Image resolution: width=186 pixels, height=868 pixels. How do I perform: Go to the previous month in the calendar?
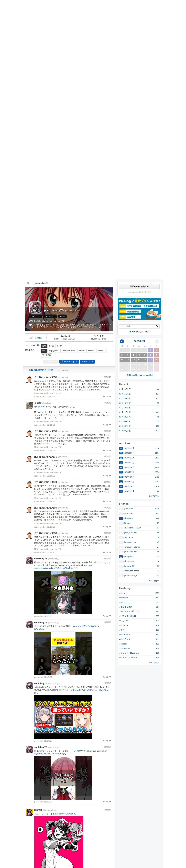coord(122,341)
